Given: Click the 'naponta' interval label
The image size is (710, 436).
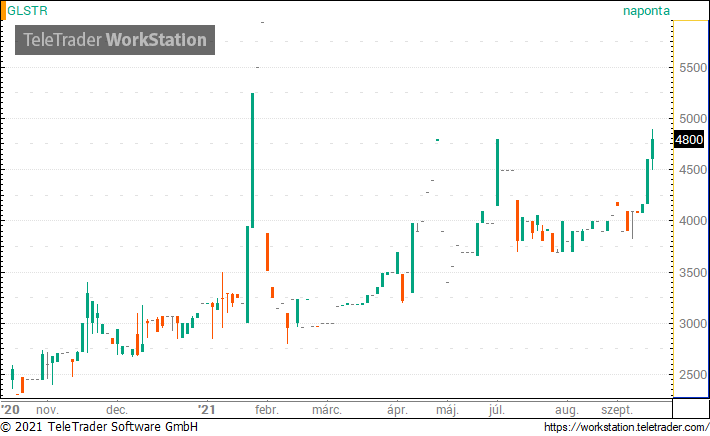Looking at the screenshot, I should coord(646,11).
